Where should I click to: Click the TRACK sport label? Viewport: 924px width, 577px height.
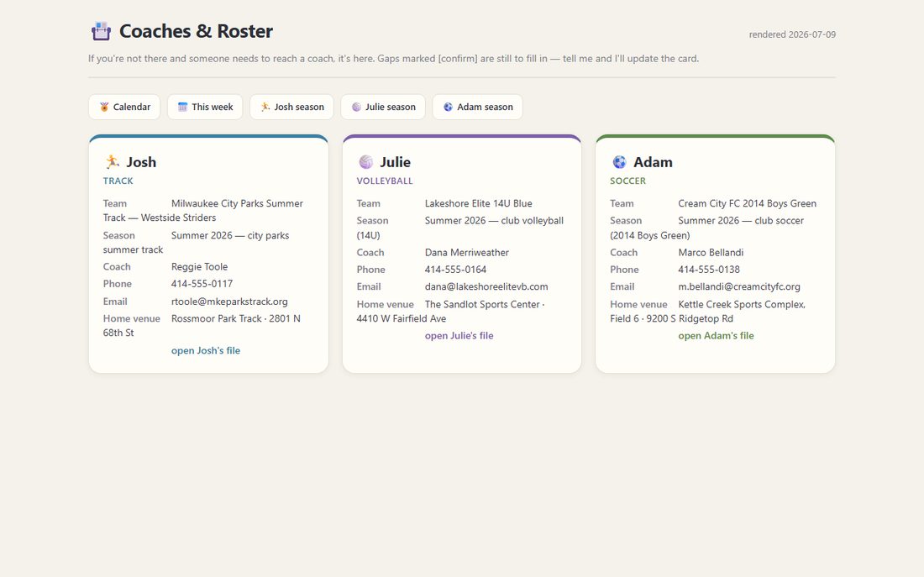click(118, 181)
